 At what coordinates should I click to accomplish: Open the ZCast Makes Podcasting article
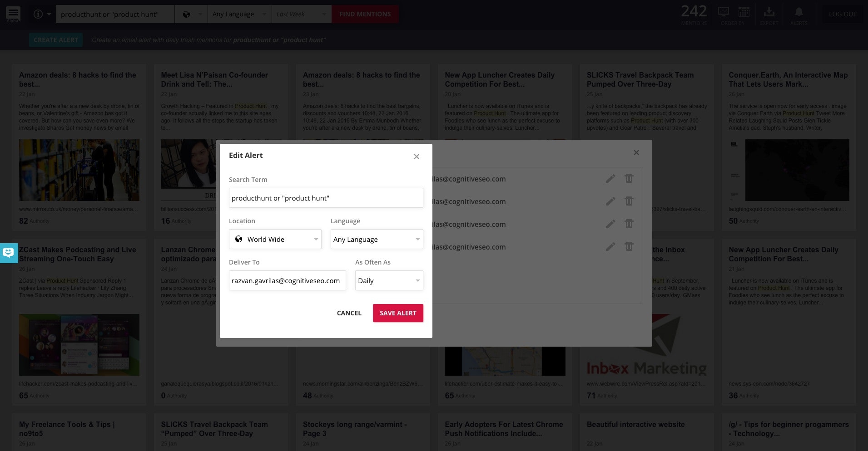click(x=78, y=254)
